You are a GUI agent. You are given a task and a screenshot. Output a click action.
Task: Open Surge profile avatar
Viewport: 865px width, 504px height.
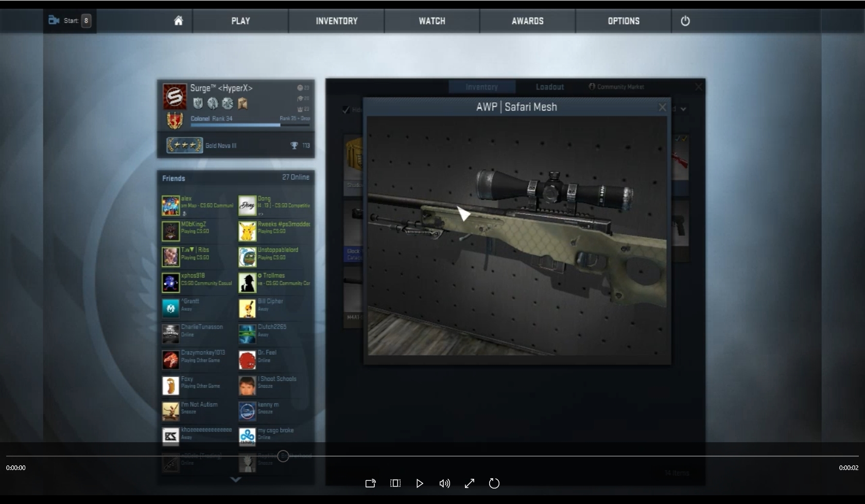(175, 96)
